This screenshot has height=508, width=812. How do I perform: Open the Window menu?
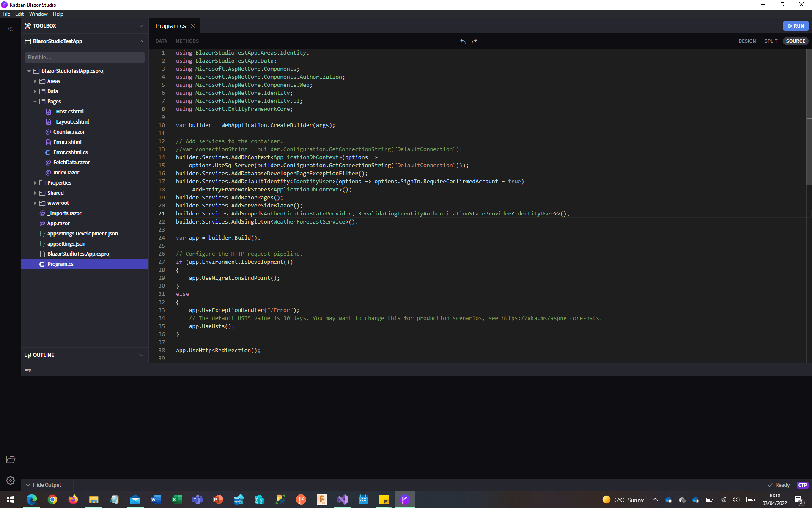pyautogui.click(x=38, y=14)
